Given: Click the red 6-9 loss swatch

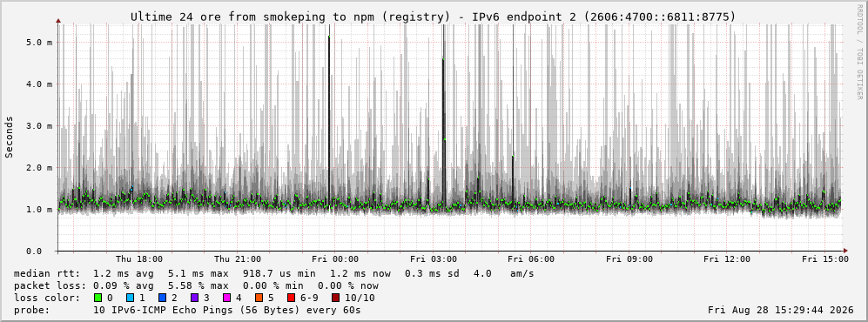Looking at the screenshot, I should point(291,298).
